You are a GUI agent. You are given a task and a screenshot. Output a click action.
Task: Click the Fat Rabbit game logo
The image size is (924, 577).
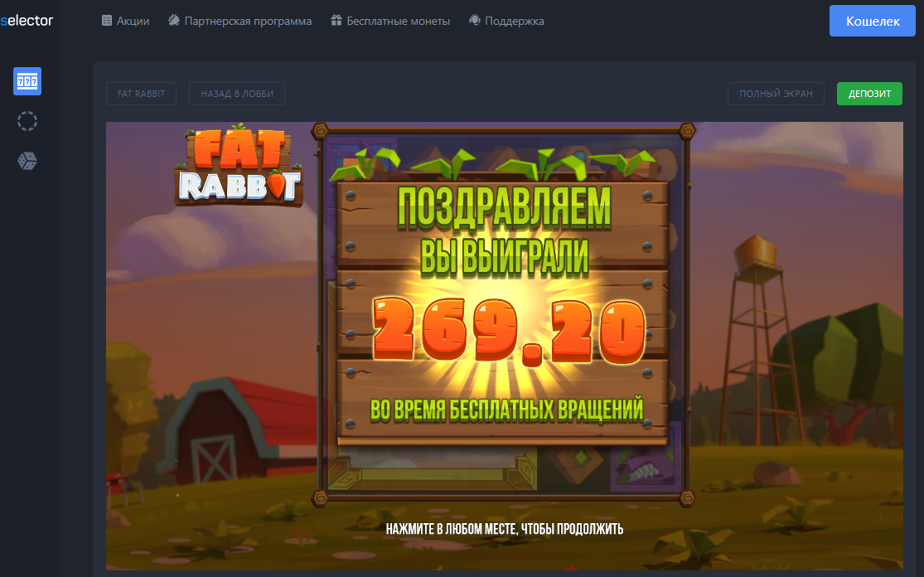239,165
